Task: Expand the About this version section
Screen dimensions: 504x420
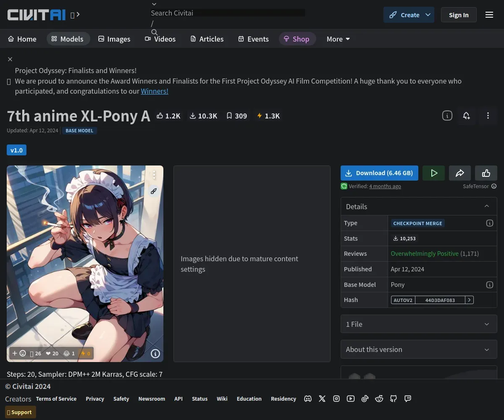Action: point(419,349)
